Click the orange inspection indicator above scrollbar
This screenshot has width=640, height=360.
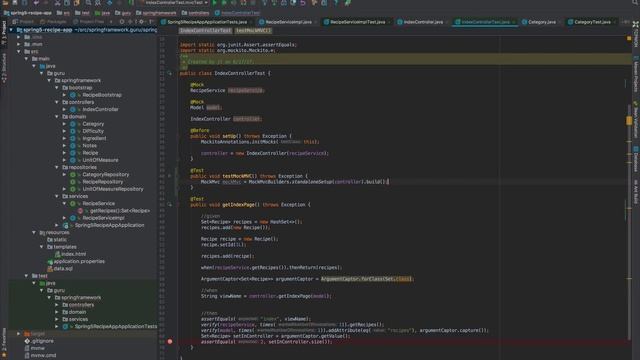point(629,38)
